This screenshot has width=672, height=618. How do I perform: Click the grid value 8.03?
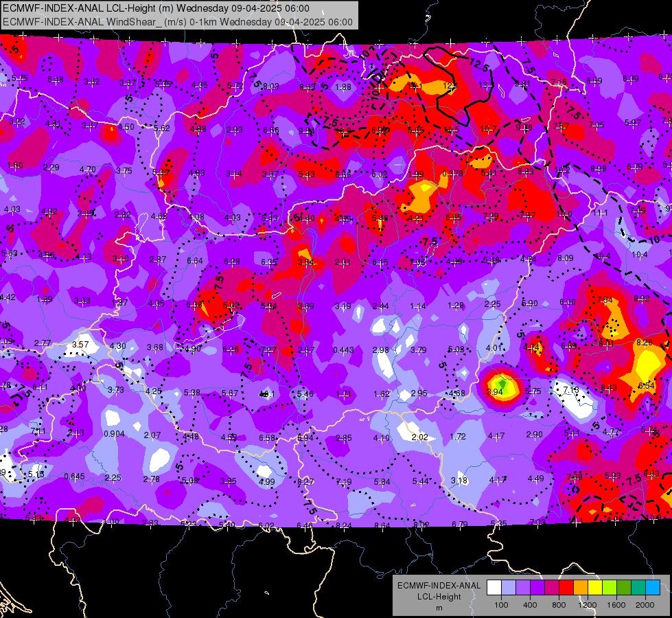click(x=271, y=87)
